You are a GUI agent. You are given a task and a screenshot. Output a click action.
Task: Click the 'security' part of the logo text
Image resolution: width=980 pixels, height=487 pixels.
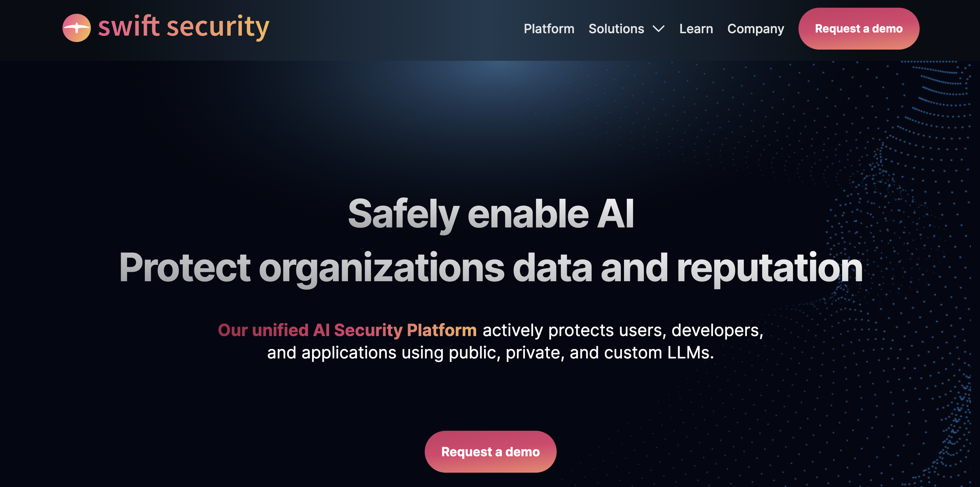pyautogui.click(x=219, y=27)
